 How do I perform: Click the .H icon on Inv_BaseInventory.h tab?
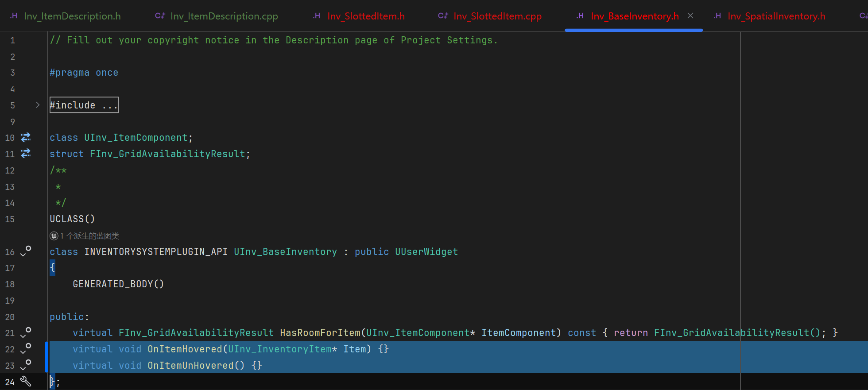pyautogui.click(x=580, y=16)
